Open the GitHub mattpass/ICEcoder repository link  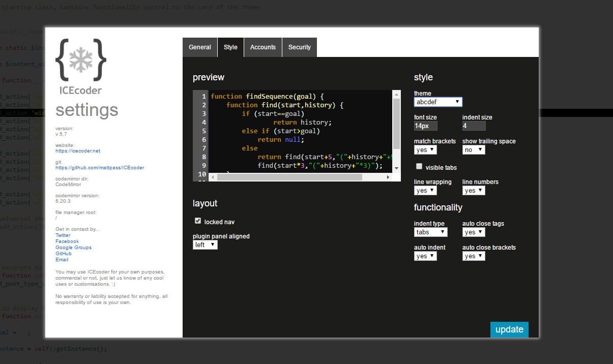point(100,168)
